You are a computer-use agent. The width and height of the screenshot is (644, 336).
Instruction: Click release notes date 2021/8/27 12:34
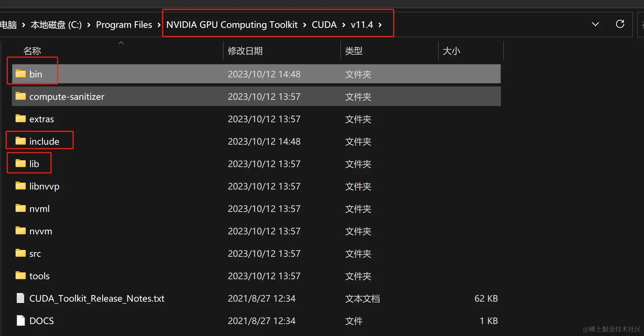(262, 298)
